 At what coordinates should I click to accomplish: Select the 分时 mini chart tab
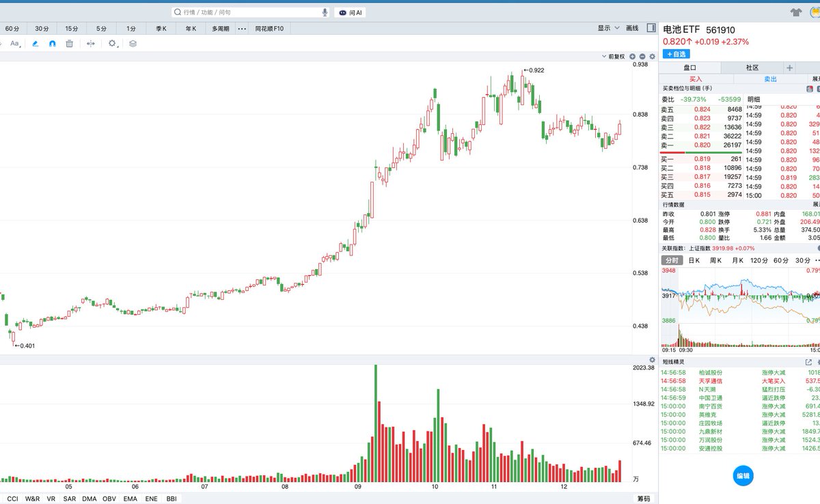672,261
